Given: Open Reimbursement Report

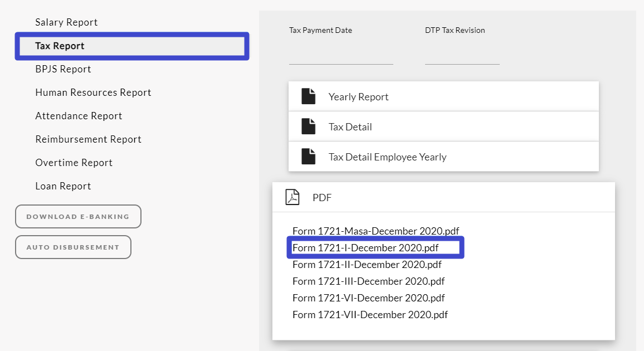Looking at the screenshot, I should point(88,139).
